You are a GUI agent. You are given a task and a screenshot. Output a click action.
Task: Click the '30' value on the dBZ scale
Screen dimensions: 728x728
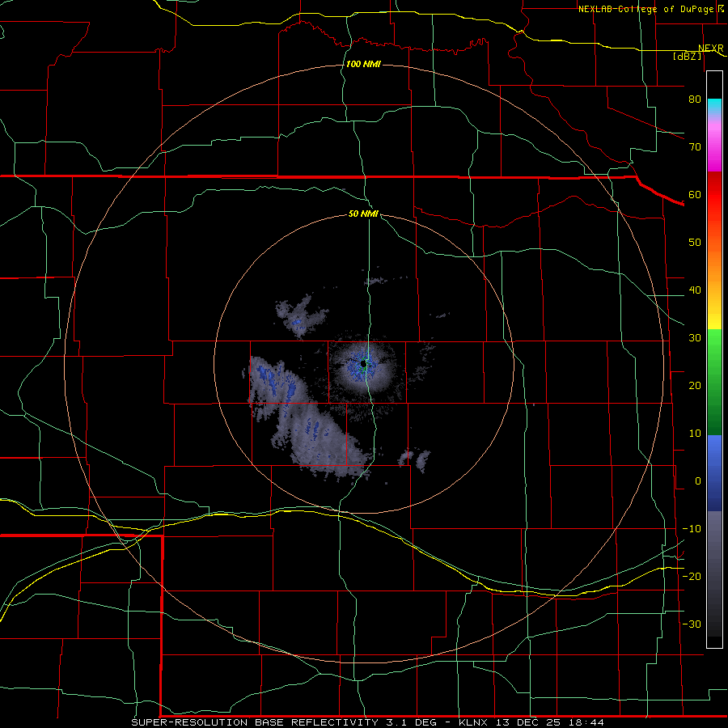click(x=695, y=338)
